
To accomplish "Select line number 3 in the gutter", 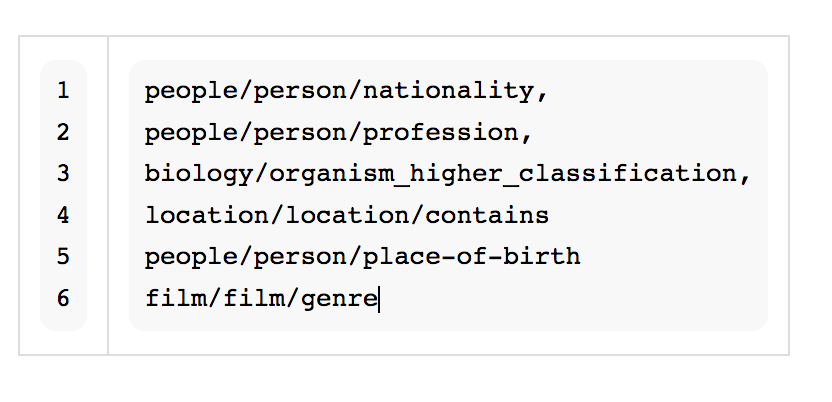I will pos(63,174).
